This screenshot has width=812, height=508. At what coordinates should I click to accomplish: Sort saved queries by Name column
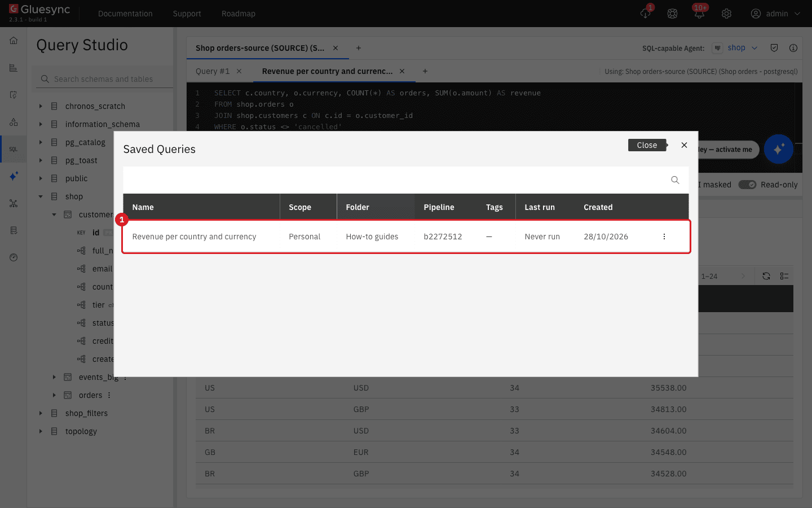point(201,207)
